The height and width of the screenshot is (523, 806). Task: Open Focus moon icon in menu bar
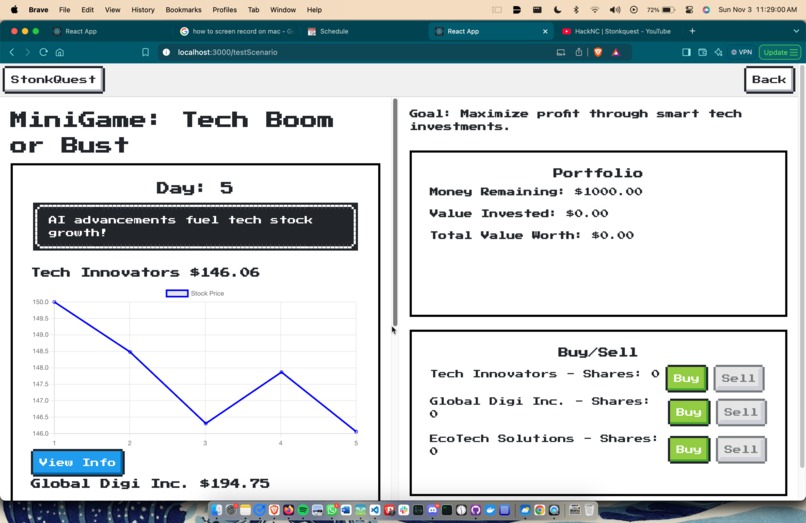pos(557,10)
